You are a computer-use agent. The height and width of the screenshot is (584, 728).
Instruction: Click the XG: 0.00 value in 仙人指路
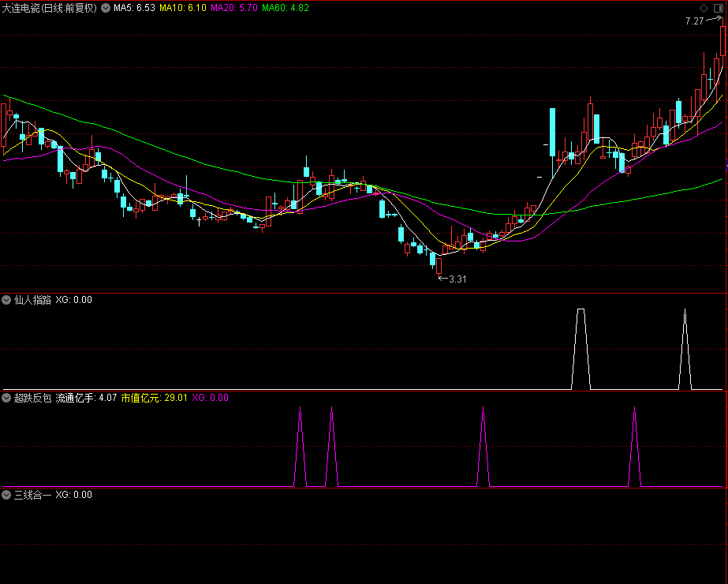74,300
